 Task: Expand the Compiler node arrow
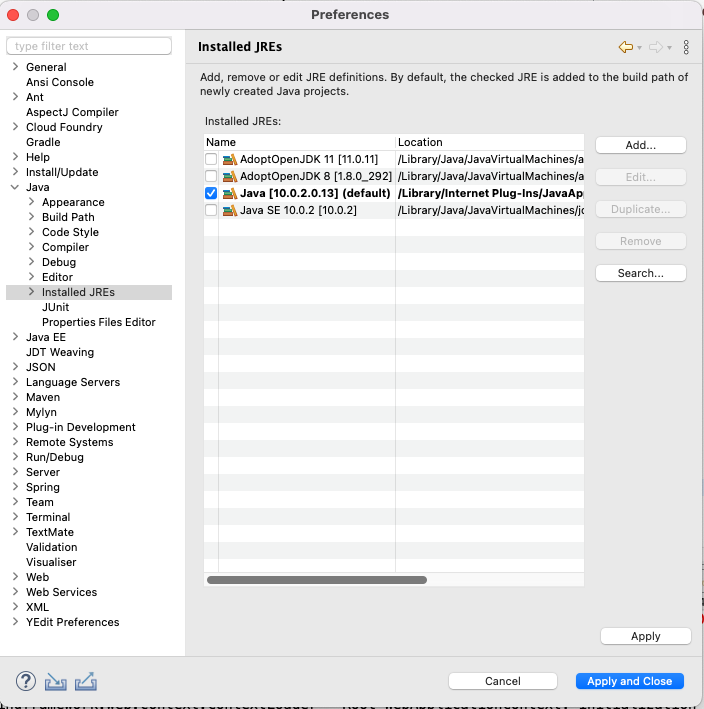31,246
